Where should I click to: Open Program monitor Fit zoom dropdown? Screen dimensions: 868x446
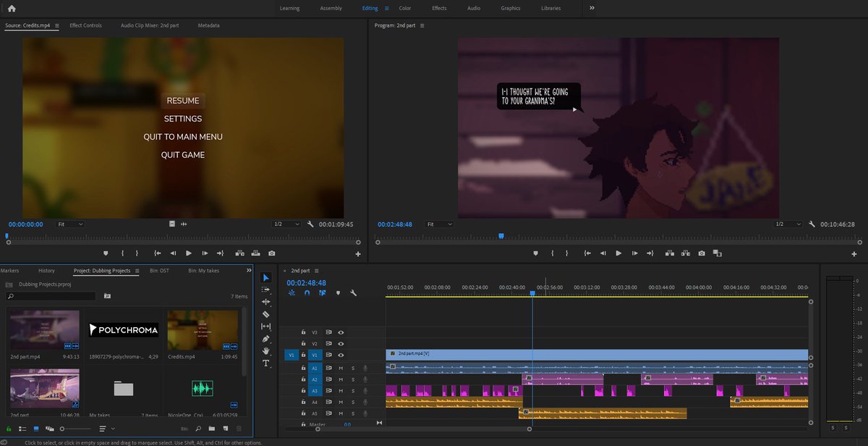[x=438, y=224]
